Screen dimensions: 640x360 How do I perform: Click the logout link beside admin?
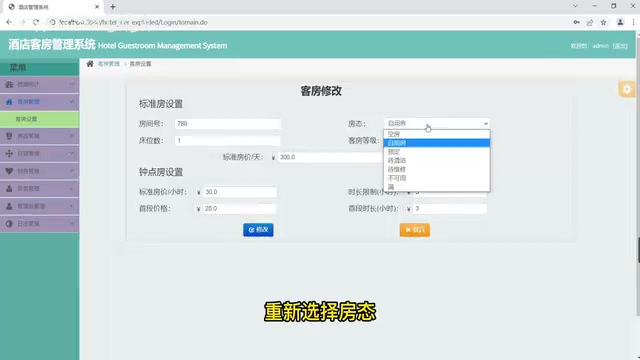click(x=620, y=46)
